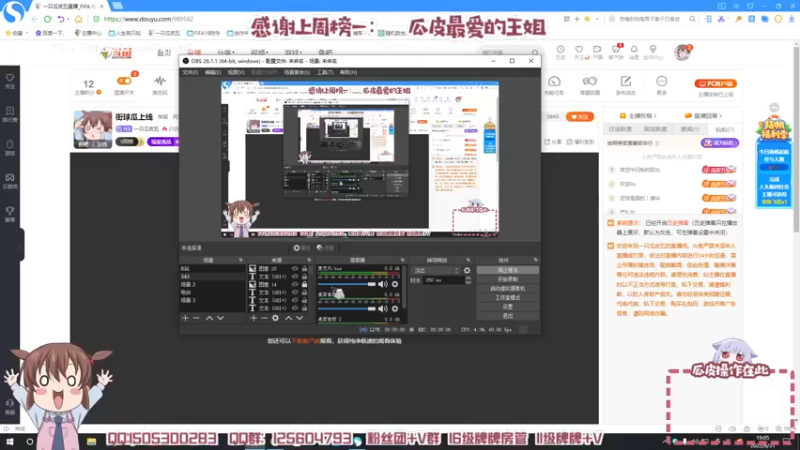
Task: Switch to 贵宾(1) tab in ranking panel
Action: pos(690,130)
